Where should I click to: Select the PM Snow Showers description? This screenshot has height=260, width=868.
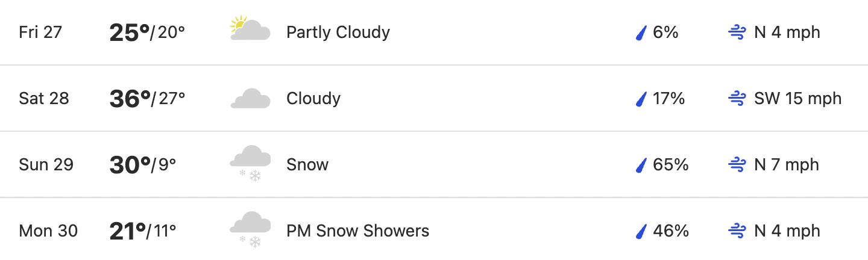pyautogui.click(x=358, y=231)
